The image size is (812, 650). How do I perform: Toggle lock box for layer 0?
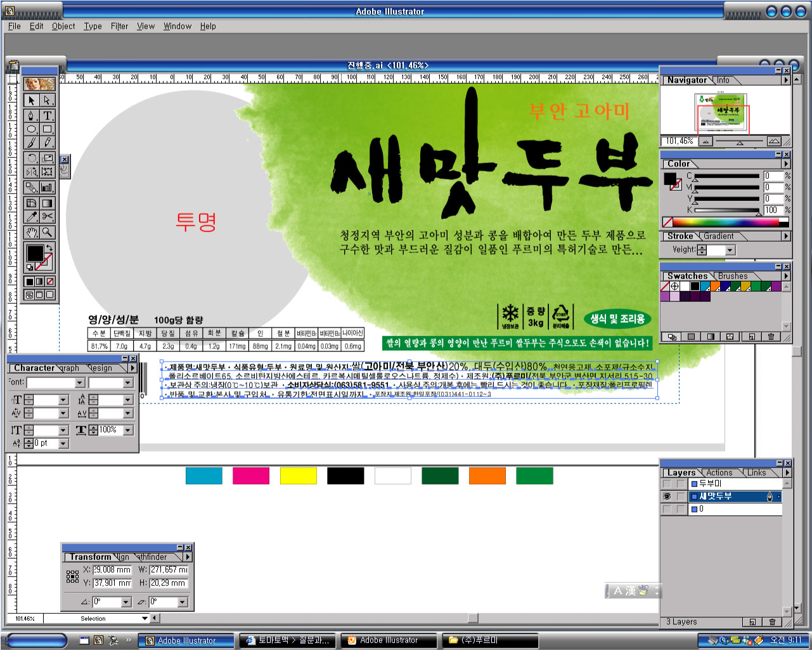pos(680,509)
